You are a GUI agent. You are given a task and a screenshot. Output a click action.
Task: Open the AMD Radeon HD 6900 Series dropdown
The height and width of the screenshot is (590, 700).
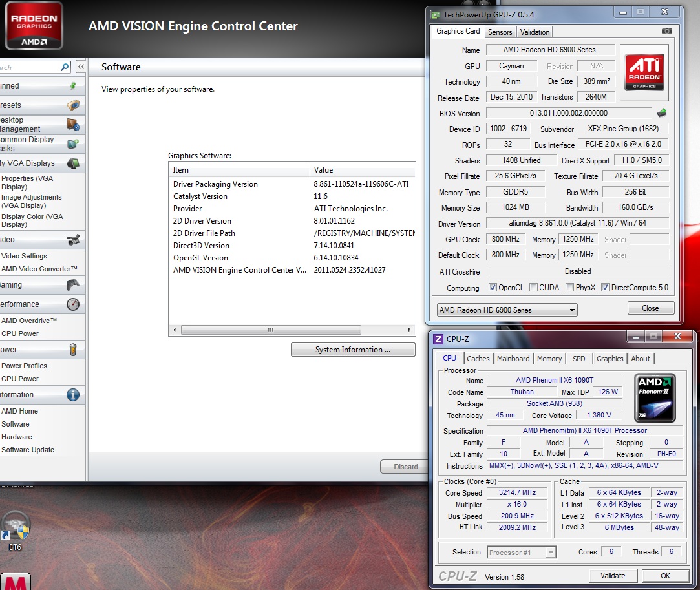pos(507,310)
